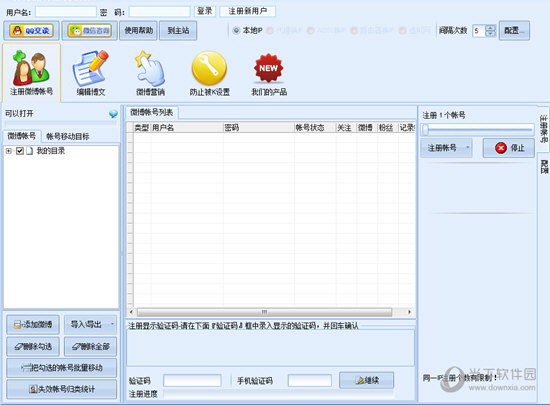Viewport: 550px width, 405px height.
Task: Open the 微信咨询 WeChat consult button
Action: (x=89, y=31)
